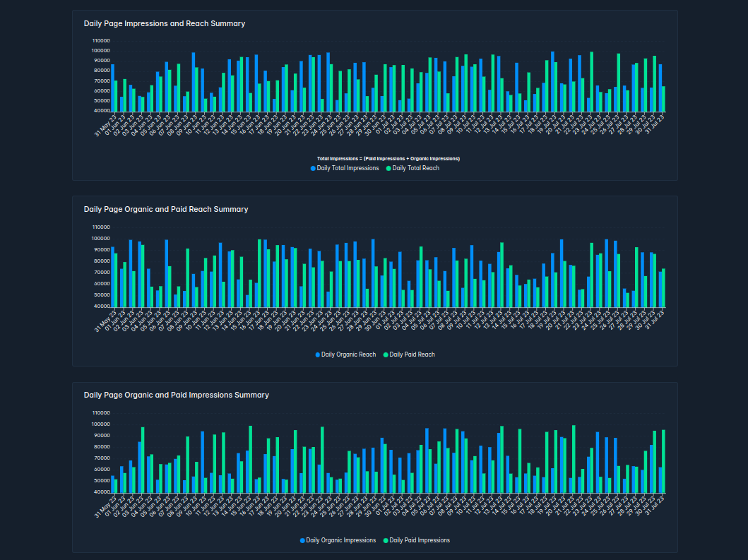Click the 31 May 23 blue organic impressions bar in bottom chart
The image size is (748, 560).
tap(112, 484)
